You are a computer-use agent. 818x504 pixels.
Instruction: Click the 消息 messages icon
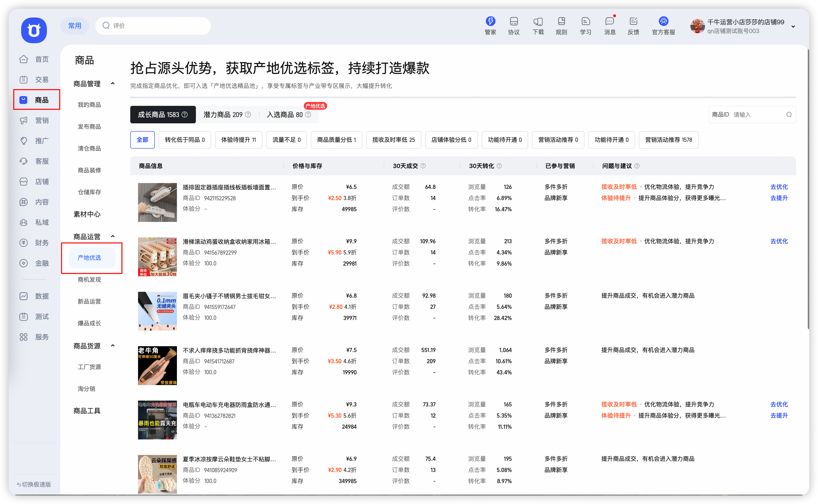[609, 22]
